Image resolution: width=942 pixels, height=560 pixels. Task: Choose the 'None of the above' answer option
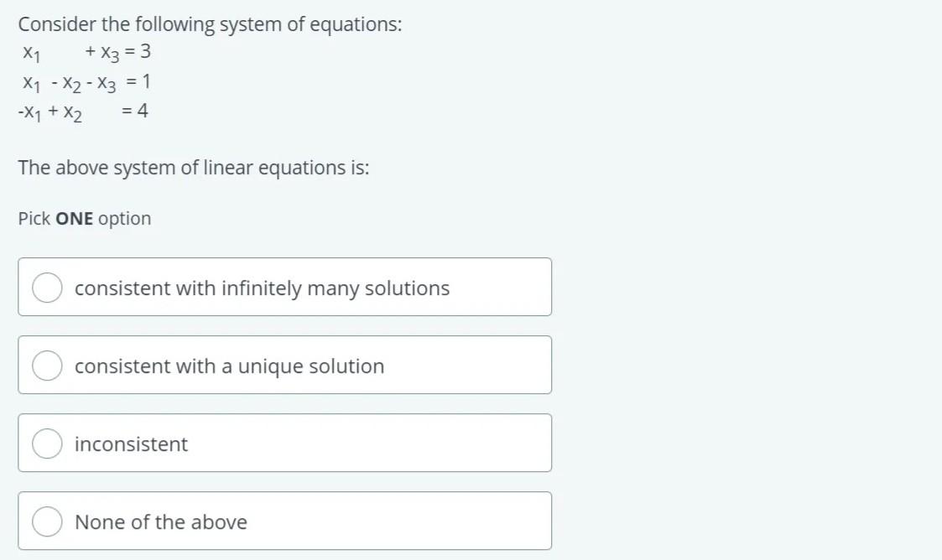tap(161, 521)
